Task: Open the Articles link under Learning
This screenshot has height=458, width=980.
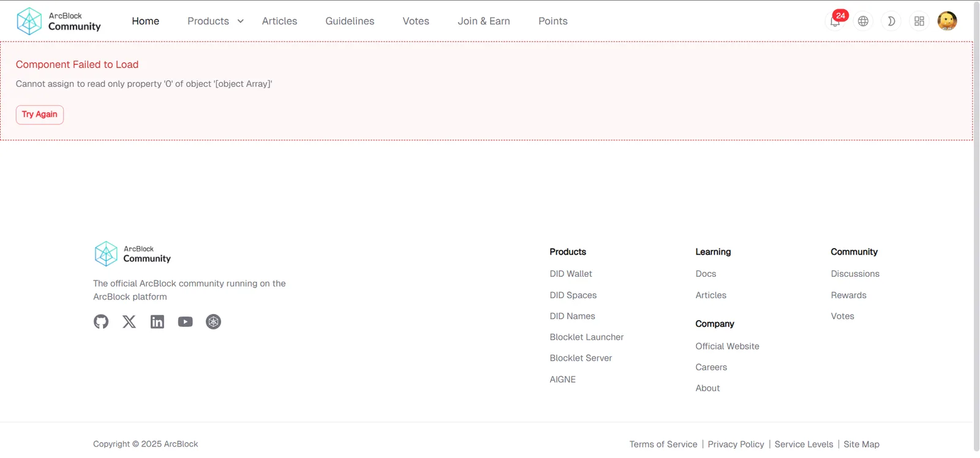Action: (711, 295)
